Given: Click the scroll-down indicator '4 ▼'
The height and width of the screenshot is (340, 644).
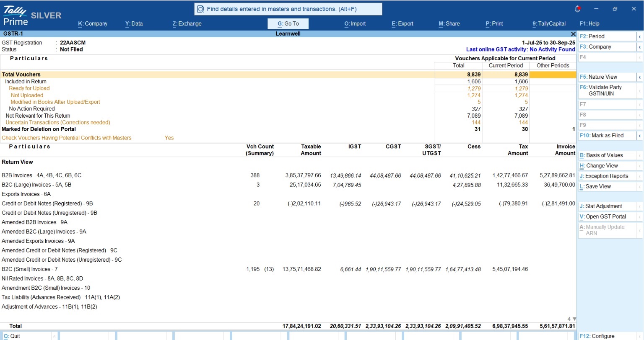Looking at the screenshot, I should click(x=572, y=319).
